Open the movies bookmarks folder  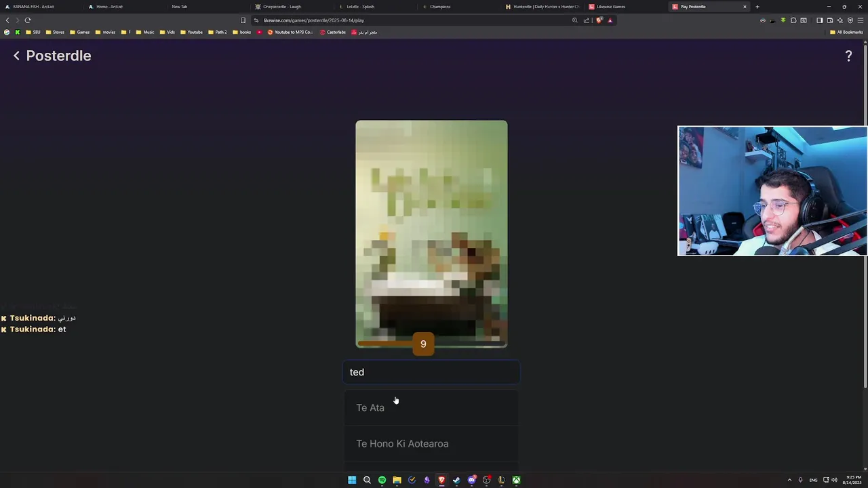[x=105, y=32]
